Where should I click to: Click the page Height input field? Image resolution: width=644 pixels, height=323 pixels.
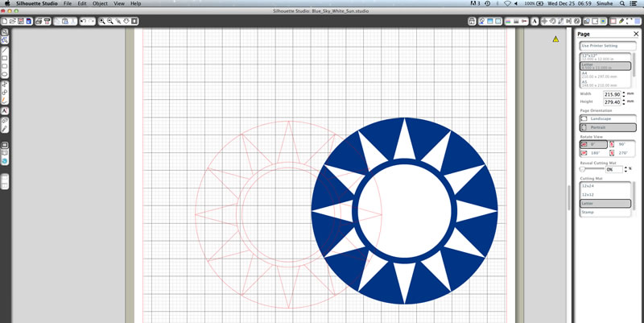pos(612,102)
